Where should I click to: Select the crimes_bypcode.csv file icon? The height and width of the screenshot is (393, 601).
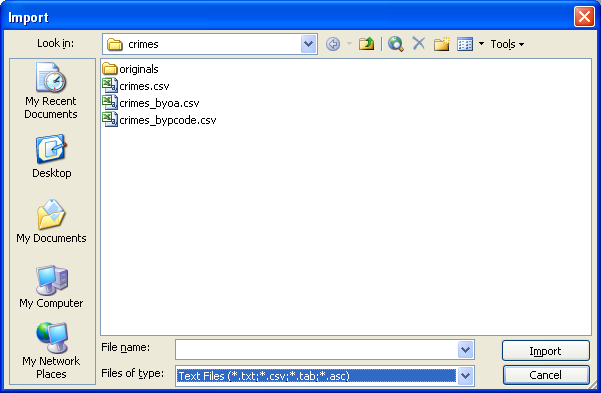(x=110, y=119)
